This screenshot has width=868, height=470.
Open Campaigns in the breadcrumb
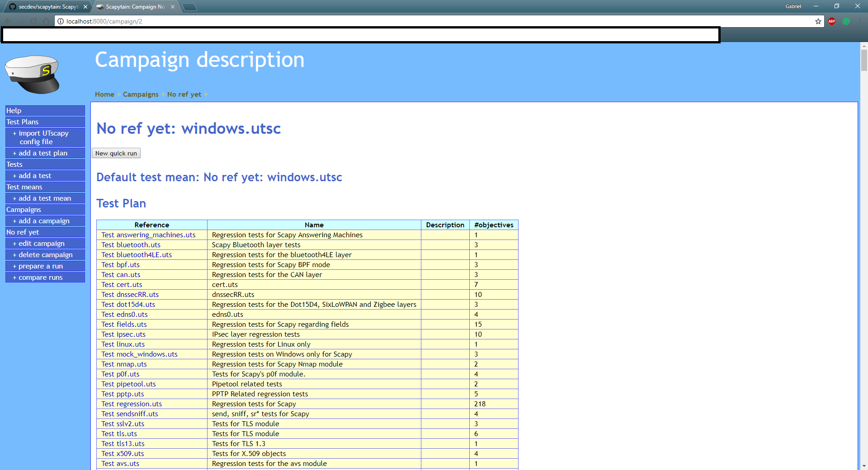click(141, 94)
